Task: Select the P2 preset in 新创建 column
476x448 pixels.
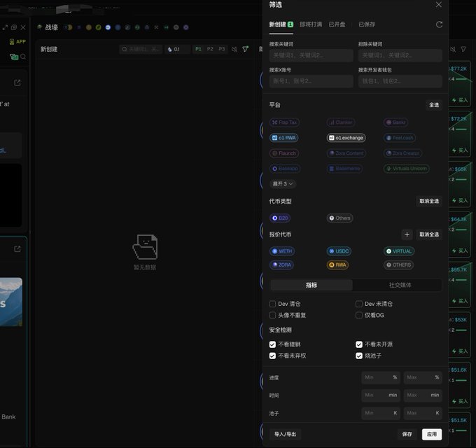Action: click(x=210, y=49)
